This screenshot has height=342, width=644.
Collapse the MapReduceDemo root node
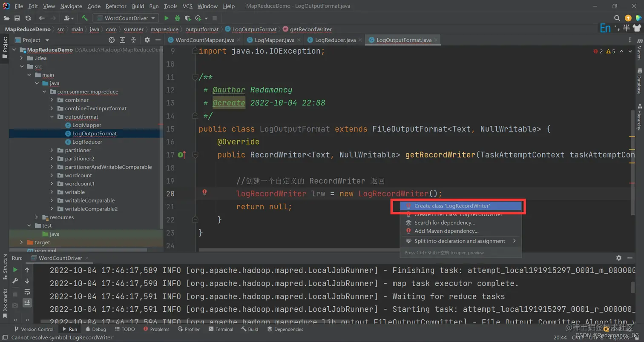point(13,50)
